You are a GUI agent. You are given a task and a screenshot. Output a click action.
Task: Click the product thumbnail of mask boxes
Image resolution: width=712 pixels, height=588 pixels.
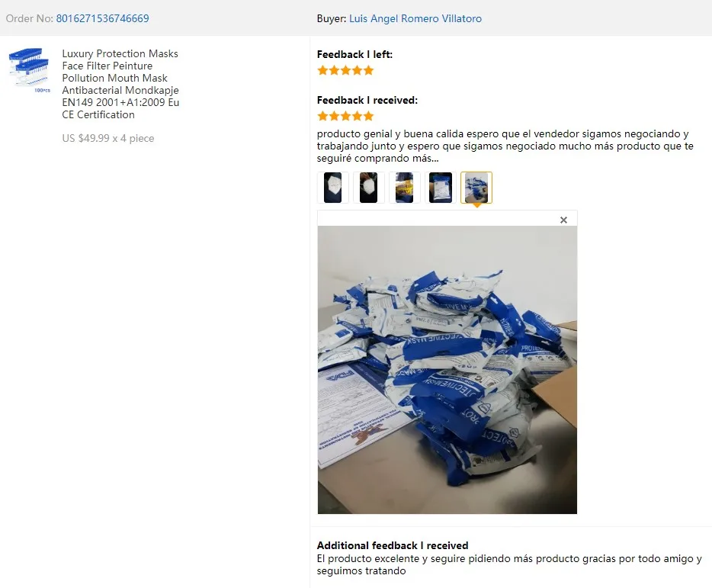coord(29,70)
